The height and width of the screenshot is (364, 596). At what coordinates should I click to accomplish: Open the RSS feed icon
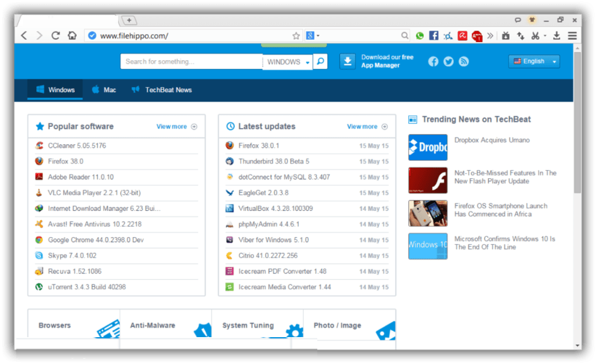pos(464,61)
